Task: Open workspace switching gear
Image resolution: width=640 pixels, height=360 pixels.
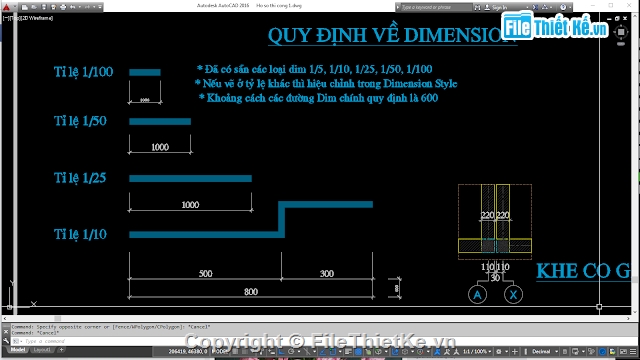Action: point(498,351)
